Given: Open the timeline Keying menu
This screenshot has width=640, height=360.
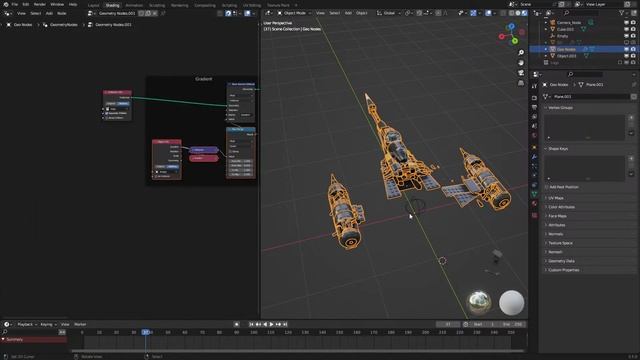Looking at the screenshot, I should tap(48, 324).
